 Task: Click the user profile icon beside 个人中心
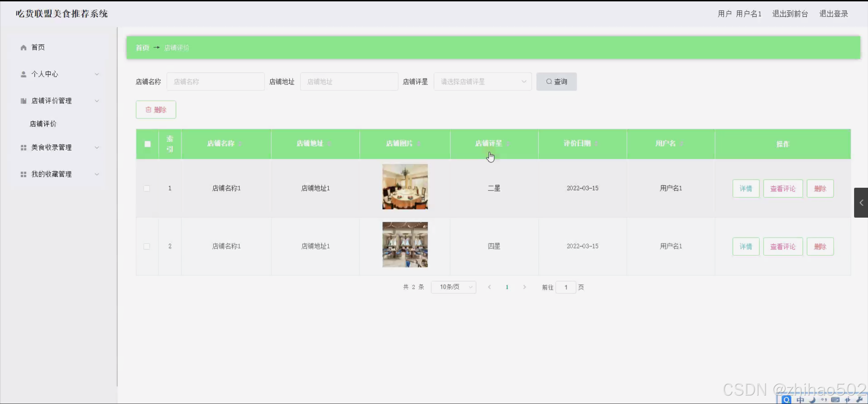[x=23, y=74]
